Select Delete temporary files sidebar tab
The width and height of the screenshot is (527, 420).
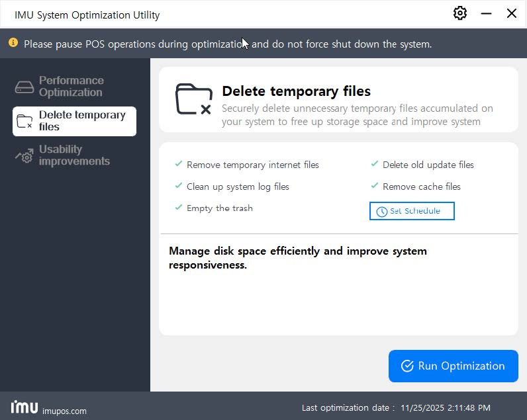click(74, 121)
